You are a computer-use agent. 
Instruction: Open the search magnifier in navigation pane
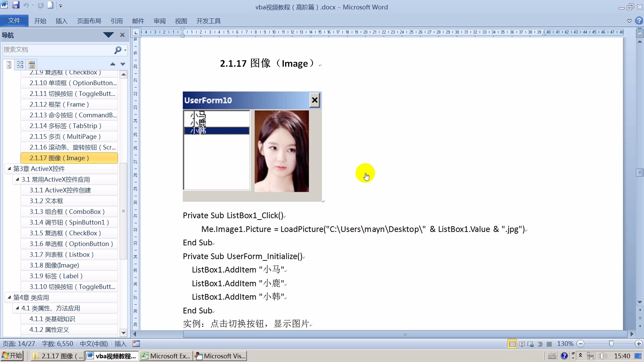pyautogui.click(x=118, y=50)
